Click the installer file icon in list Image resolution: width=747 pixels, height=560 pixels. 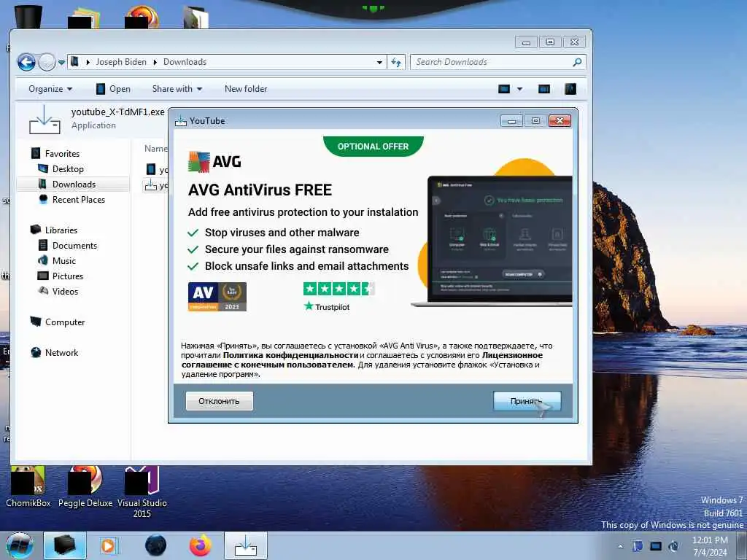(x=151, y=184)
